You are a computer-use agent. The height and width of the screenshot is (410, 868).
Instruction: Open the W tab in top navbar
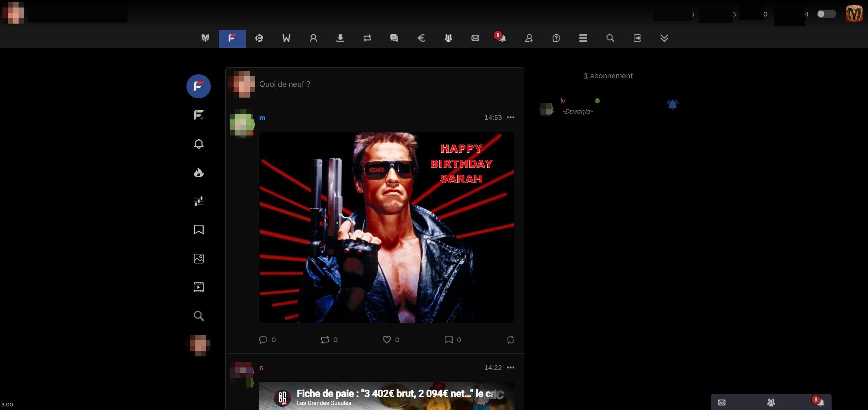[x=286, y=38]
